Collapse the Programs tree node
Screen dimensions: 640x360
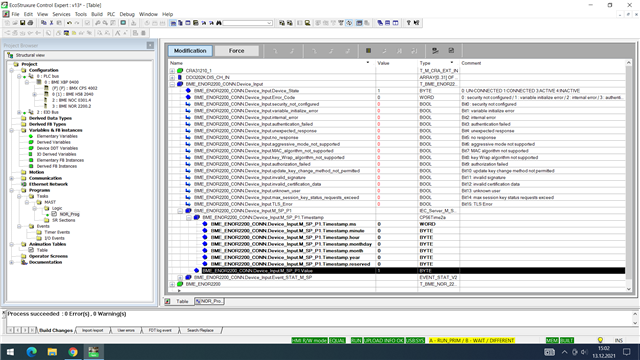coord(12,190)
